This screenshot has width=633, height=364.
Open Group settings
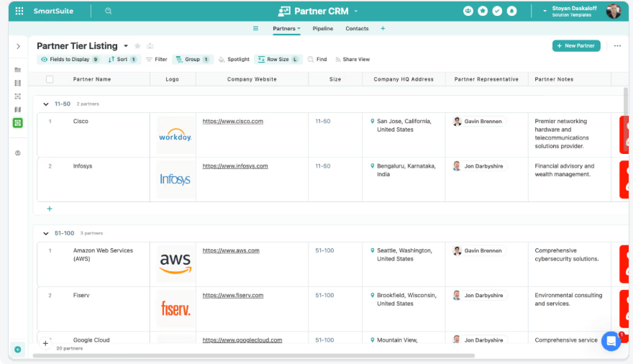coord(193,59)
